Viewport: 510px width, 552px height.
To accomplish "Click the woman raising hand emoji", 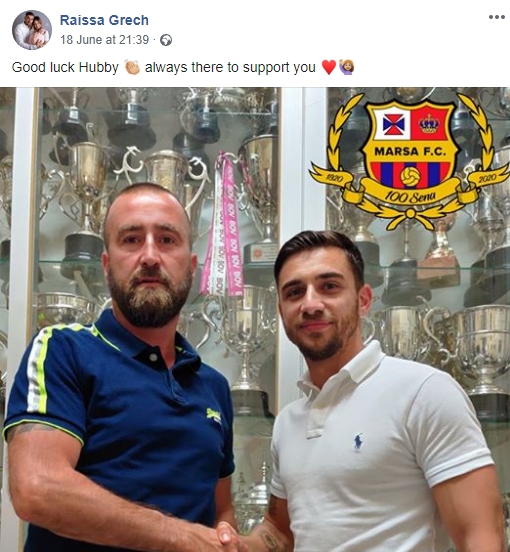I will pyautogui.click(x=346, y=67).
